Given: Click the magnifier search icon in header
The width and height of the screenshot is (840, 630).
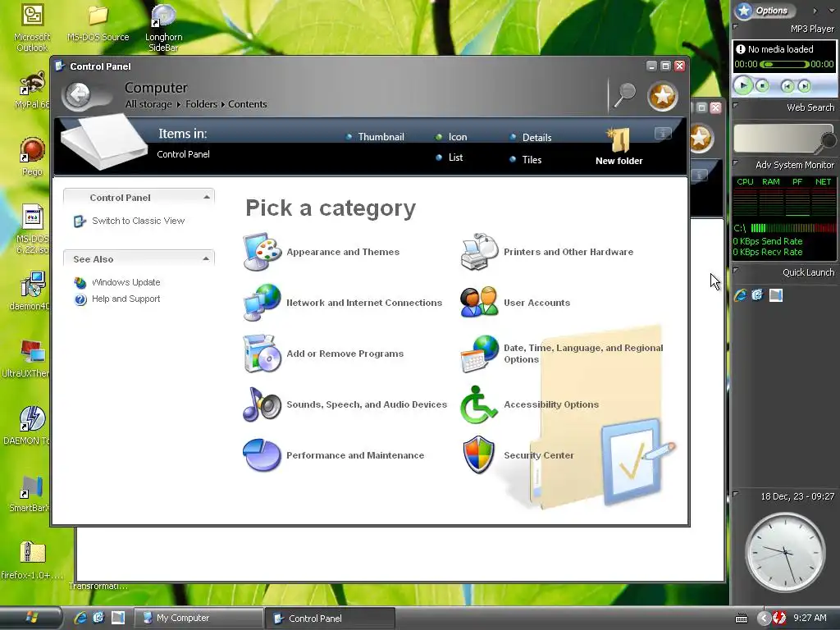Looking at the screenshot, I should pyautogui.click(x=624, y=95).
